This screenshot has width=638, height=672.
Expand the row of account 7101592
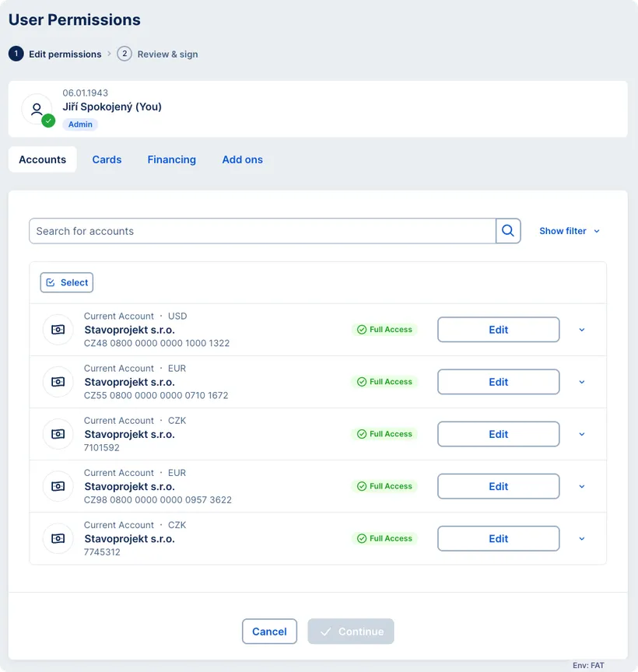[x=582, y=434]
